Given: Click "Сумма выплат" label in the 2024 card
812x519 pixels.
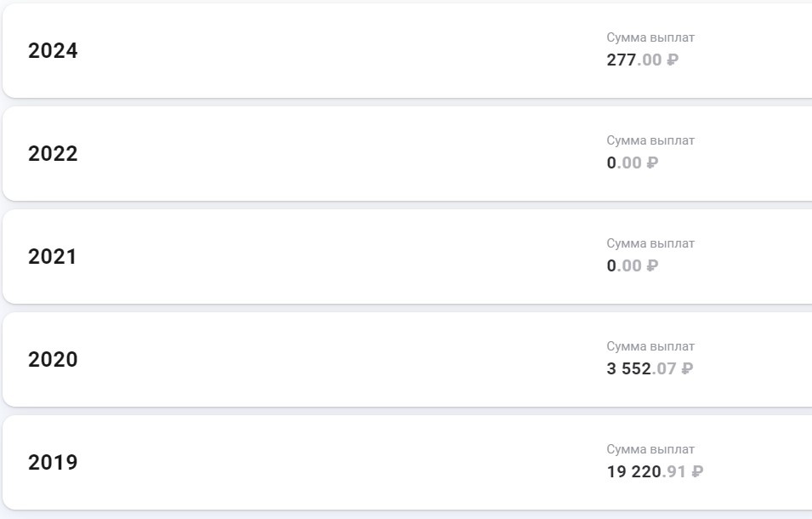Looking at the screenshot, I should (x=650, y=37).
